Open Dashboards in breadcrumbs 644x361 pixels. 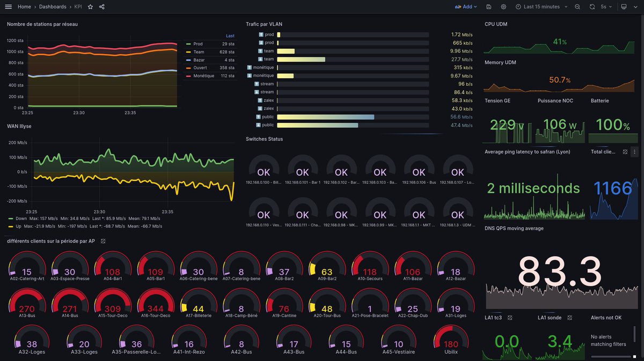[x=53, y=7]
